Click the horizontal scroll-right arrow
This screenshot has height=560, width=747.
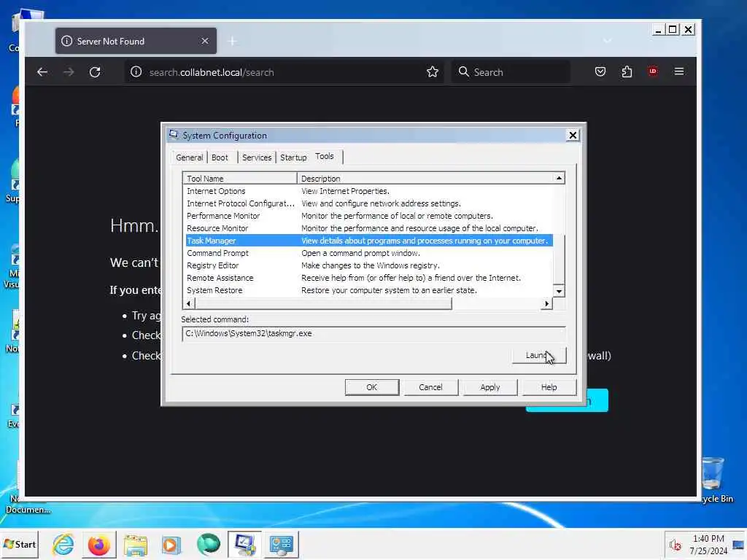[546, 303]
